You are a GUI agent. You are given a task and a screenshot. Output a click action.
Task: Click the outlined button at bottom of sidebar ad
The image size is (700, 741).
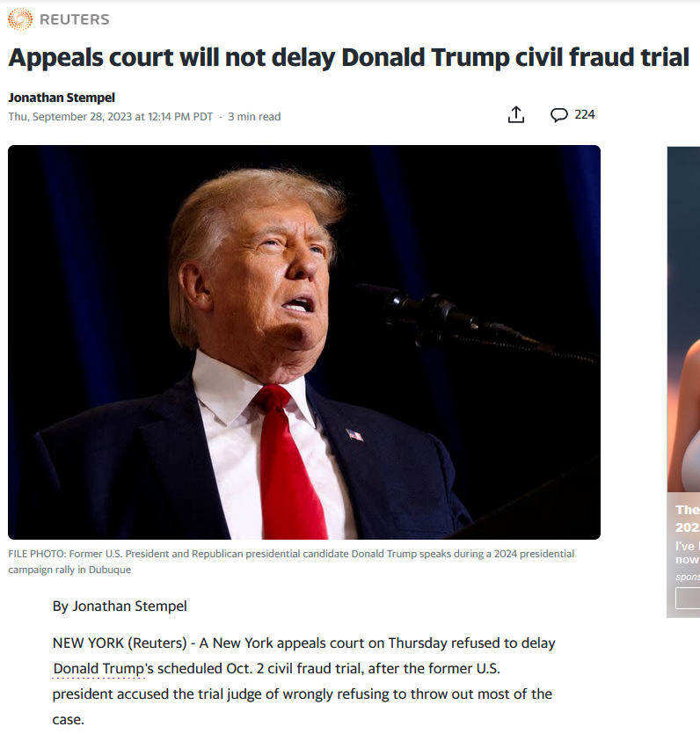688,599
